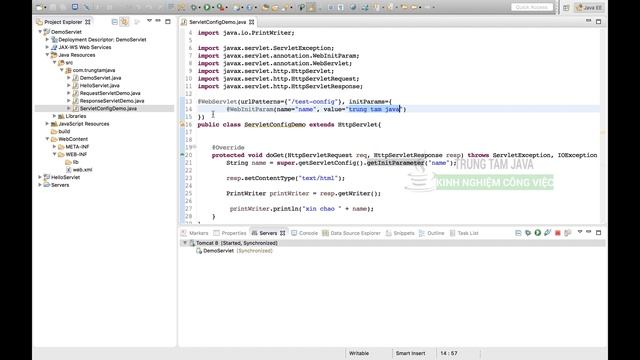Collapse the src folder

(x=55, y=62)
